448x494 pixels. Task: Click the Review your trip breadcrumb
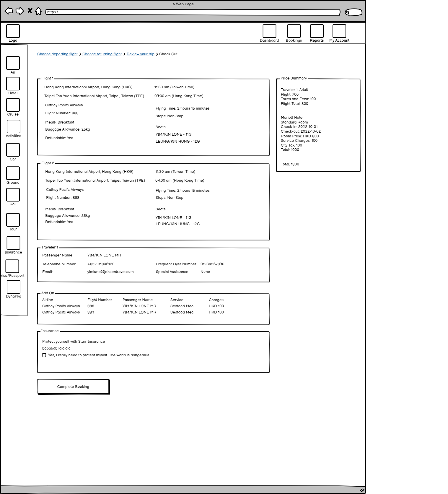(140, 54)
